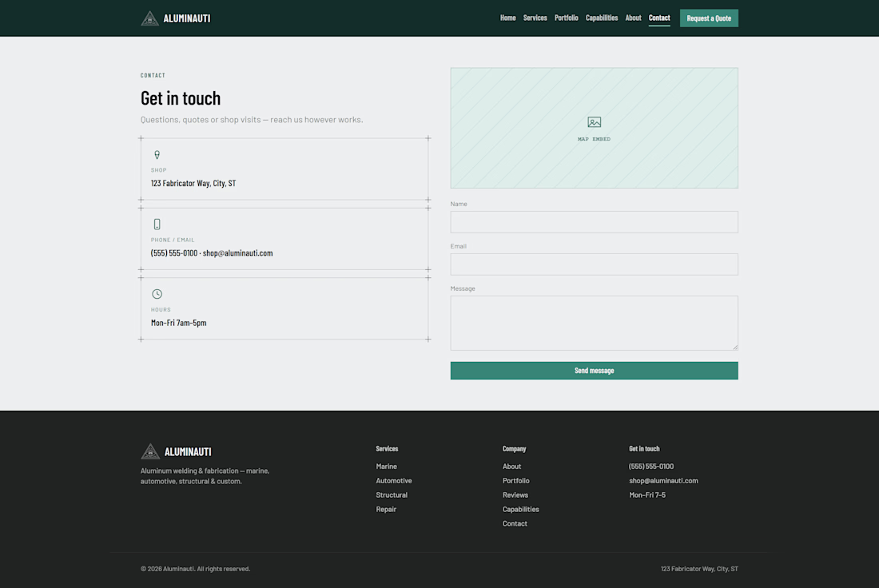Click inside the Message text area
Screen dimensions: 879x588
(595, 323)
